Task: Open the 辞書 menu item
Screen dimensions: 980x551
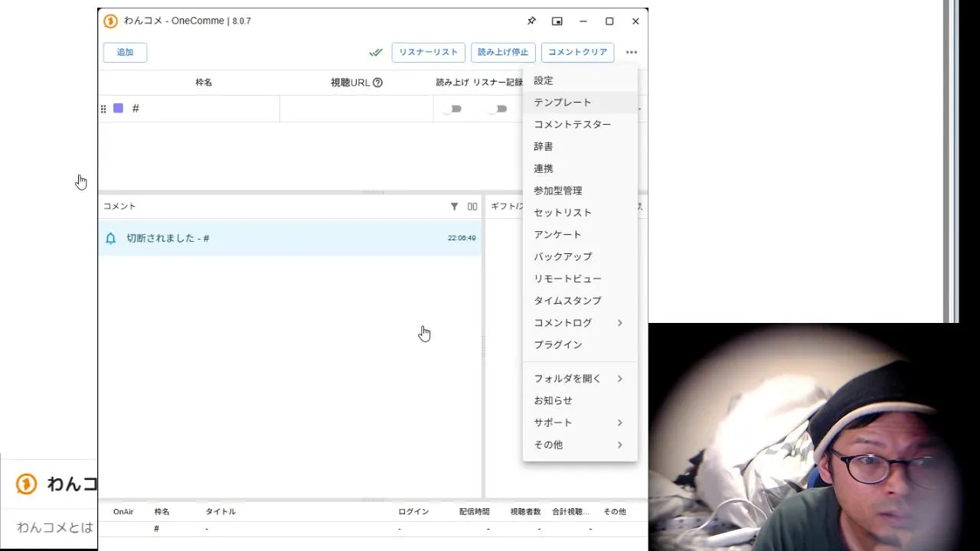Action: tap(580, 146)
